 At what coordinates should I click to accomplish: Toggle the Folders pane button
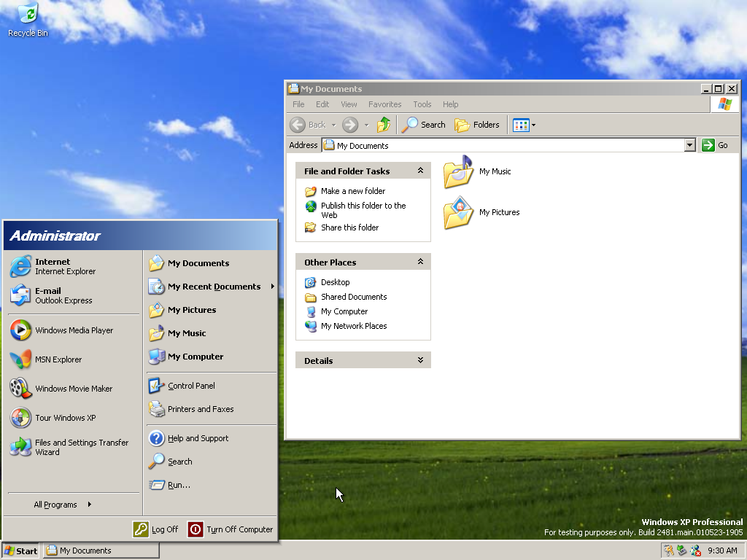[x=478, y=125]
